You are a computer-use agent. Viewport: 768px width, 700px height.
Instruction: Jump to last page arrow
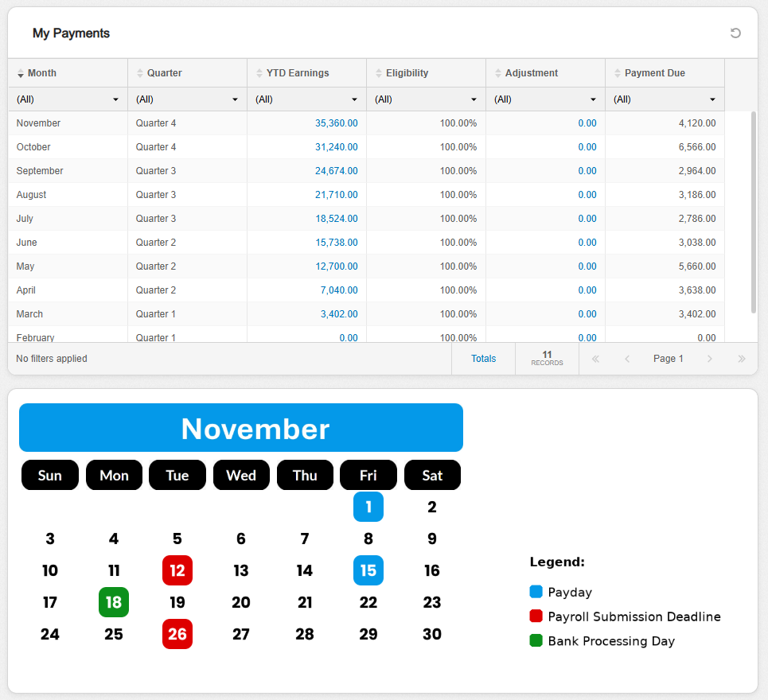(x=742, y=359)
